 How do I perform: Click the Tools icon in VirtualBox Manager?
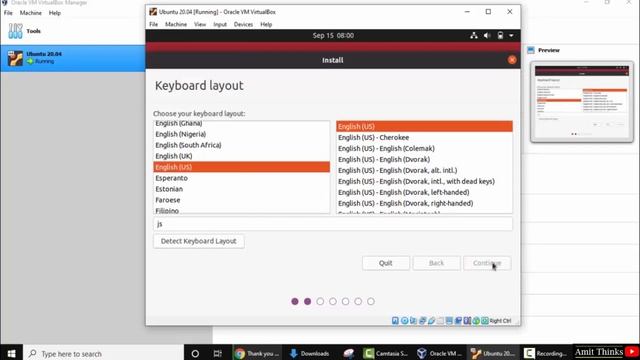[x=16, y=31]
